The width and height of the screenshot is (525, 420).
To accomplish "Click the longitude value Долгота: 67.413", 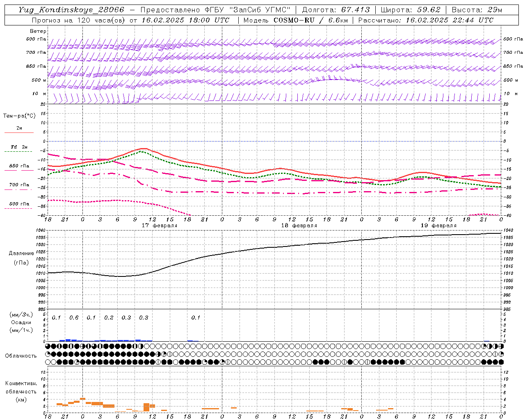I will 336,10.
